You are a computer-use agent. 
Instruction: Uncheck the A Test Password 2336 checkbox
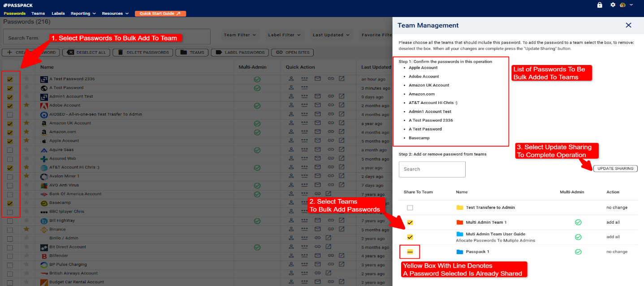point(10,79)
